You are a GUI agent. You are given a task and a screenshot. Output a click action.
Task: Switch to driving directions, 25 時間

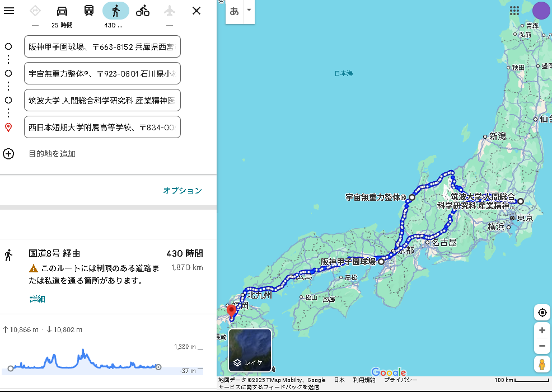tap(62, 11)
